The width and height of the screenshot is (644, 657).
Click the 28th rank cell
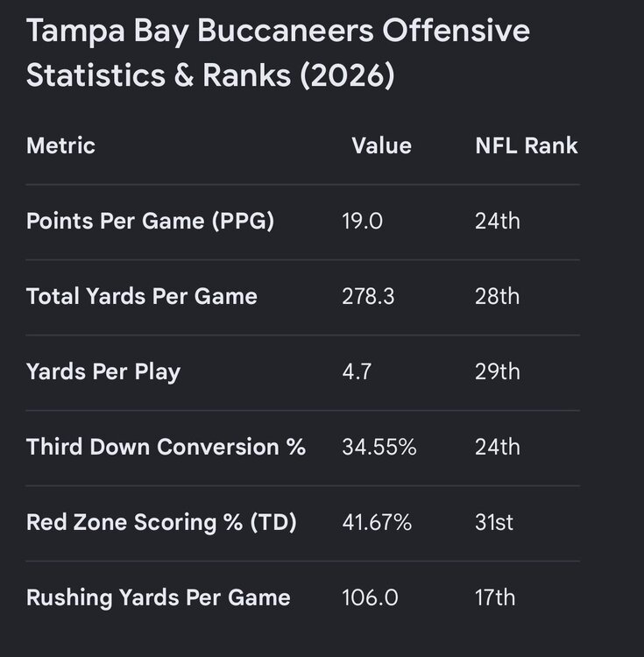coord(498,296)
